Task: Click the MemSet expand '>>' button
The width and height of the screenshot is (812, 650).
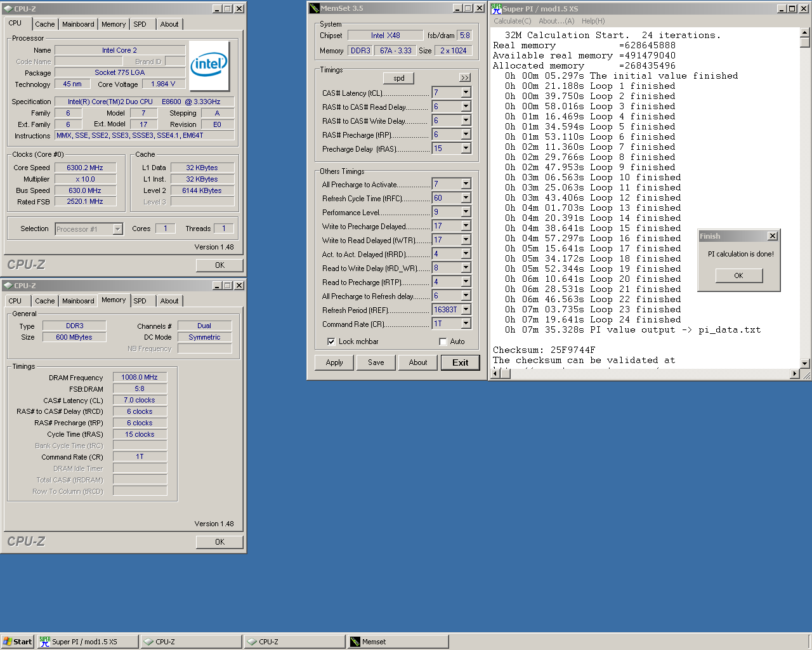Action: [x=465, y=77]
